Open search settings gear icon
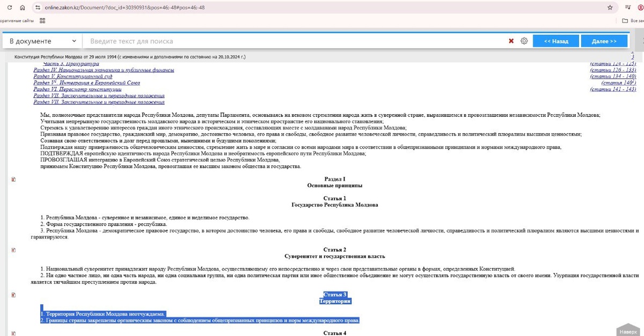 point(524,41)
